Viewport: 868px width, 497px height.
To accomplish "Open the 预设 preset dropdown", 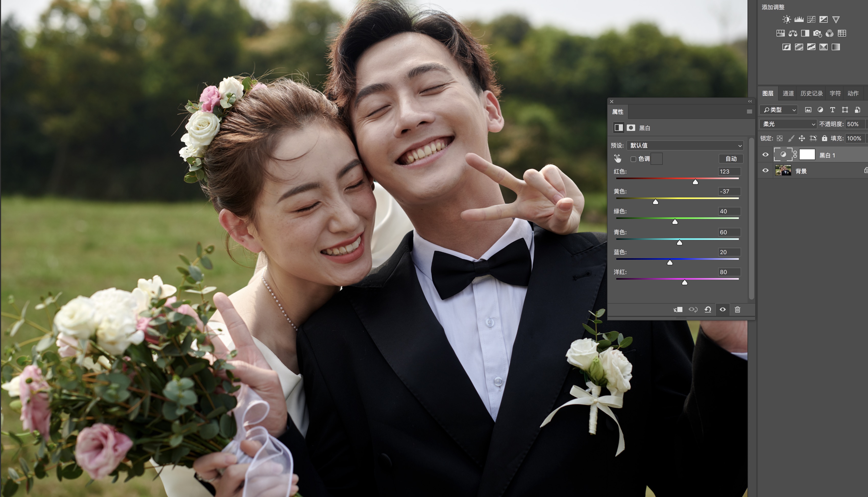I will coord(685,145).
